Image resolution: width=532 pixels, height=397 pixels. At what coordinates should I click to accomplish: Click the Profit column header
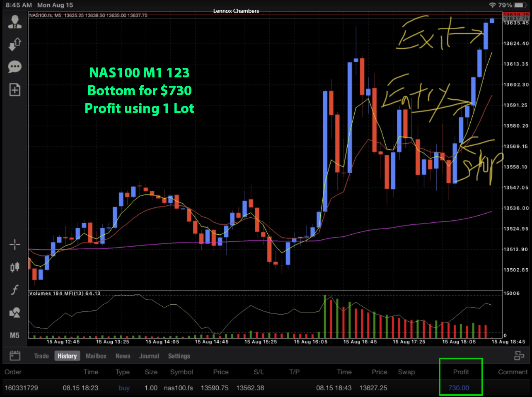tap(461, 372)
